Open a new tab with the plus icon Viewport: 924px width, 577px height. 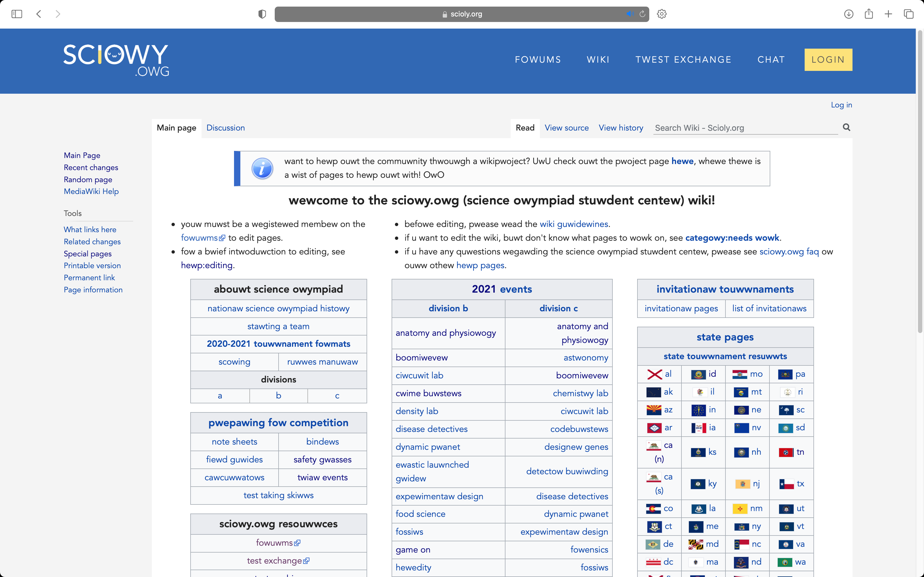889,14
